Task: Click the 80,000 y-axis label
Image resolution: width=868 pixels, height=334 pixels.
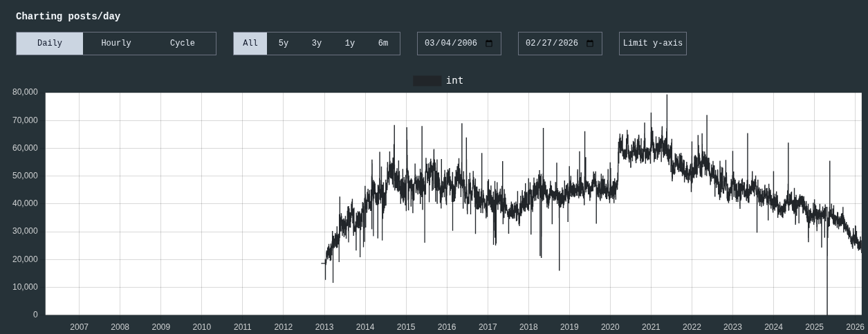Action: pyautogui.click(x=26, y=92)
